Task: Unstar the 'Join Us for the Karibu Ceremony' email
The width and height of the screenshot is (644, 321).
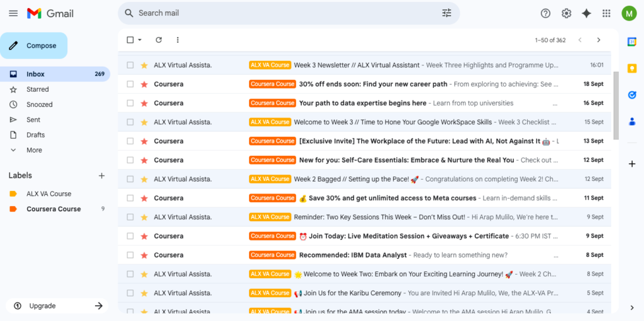Action: pos(144,293)
